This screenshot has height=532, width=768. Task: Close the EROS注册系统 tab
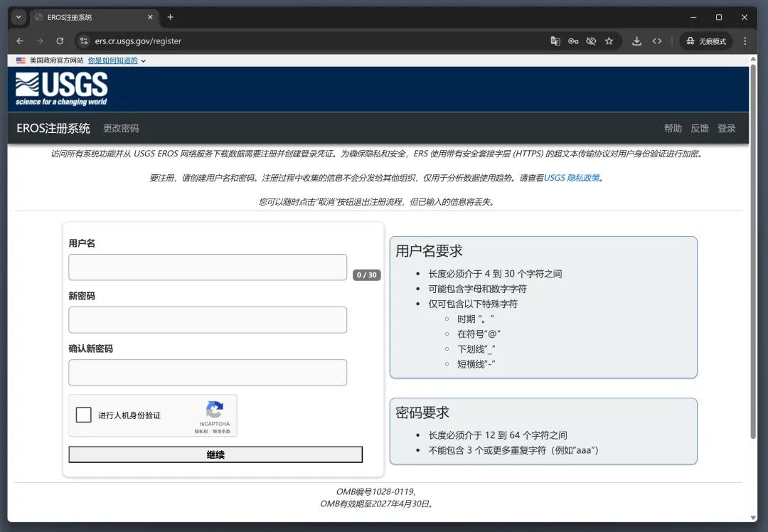(150, 17)
